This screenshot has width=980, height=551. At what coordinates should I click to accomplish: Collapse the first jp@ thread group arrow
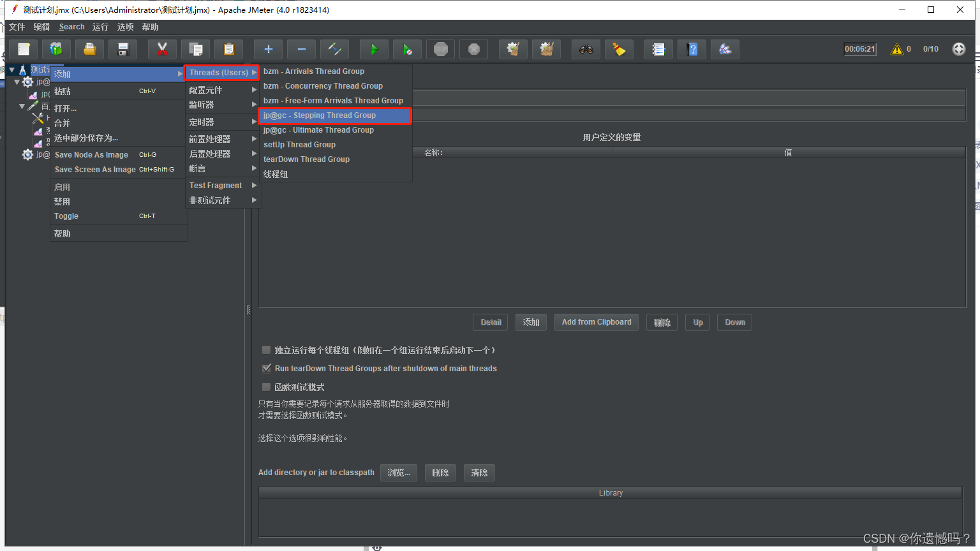click(17, 82)
